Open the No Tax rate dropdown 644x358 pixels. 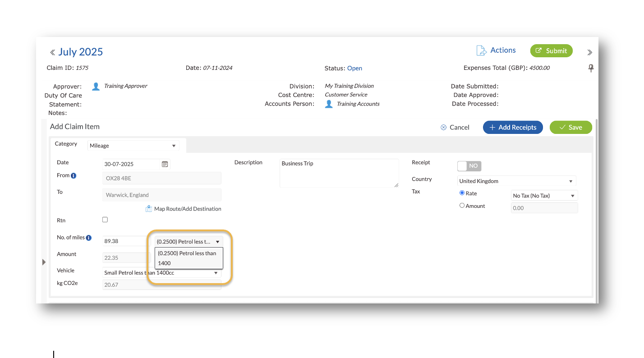[544, 196]
